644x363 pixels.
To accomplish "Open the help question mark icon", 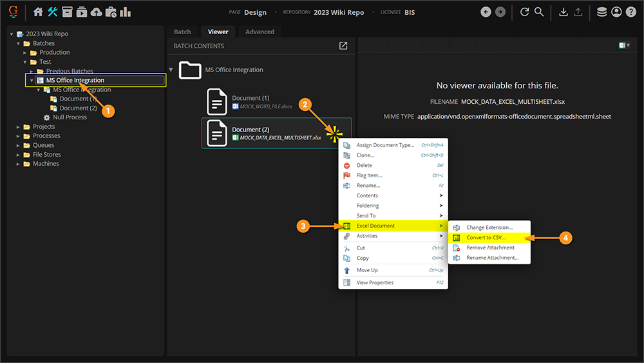I will pos(630,12).
